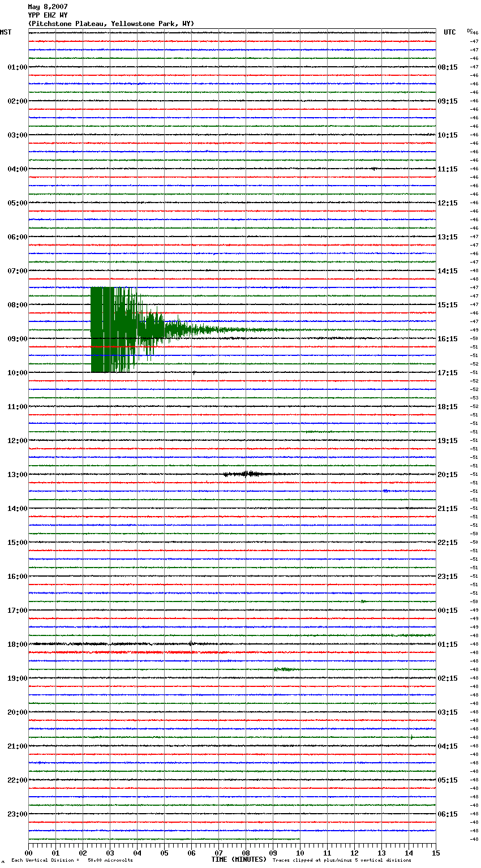Select the 16:00 MST hour label
The image size is (481, 868).
tap(18, 577)
